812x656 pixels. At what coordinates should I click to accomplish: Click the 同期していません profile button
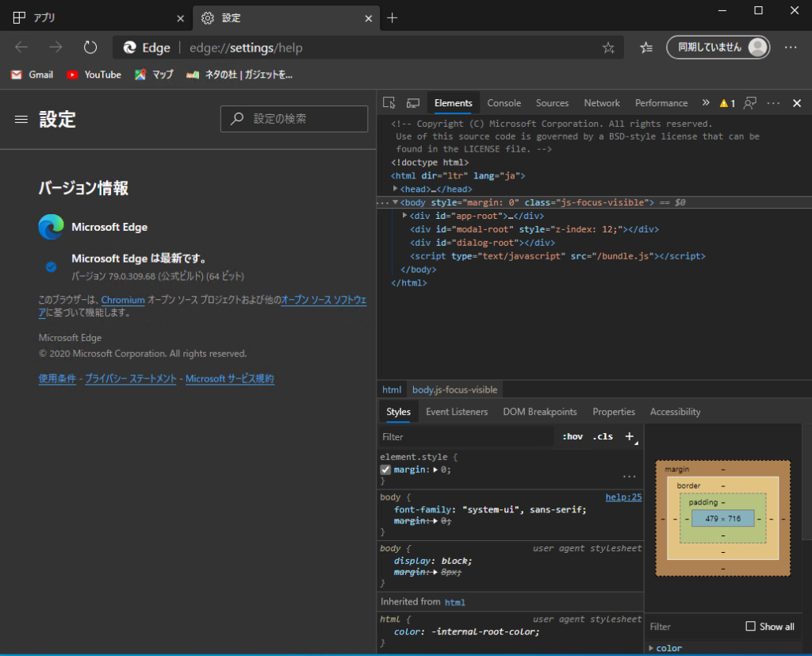(718, 48)
